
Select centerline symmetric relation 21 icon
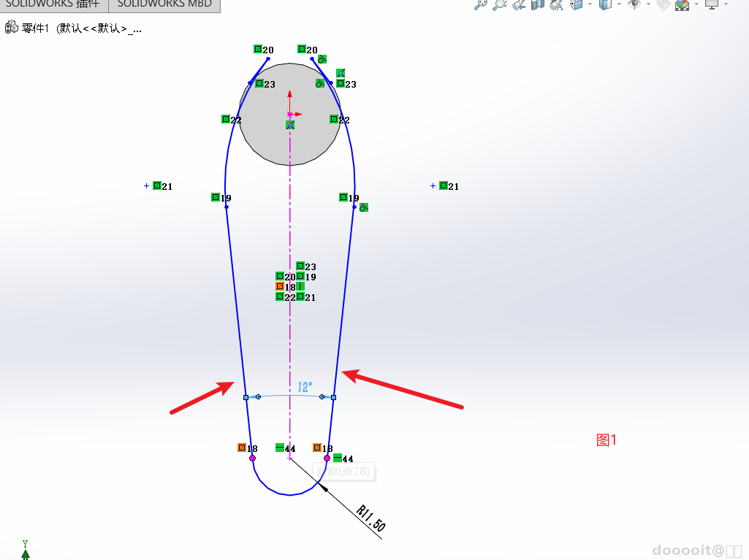coord(300,297)
